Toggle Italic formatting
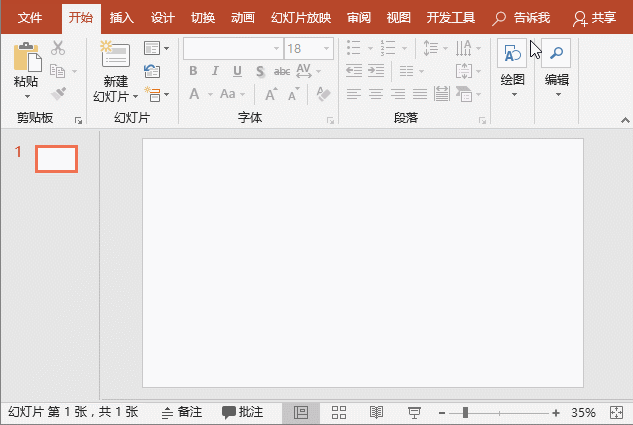The height and width of the screenshot is (425, 633). click(x=215, y=71)
